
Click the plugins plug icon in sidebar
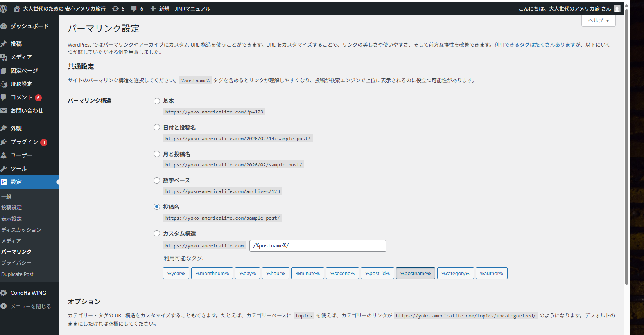[x=4, y=142]
